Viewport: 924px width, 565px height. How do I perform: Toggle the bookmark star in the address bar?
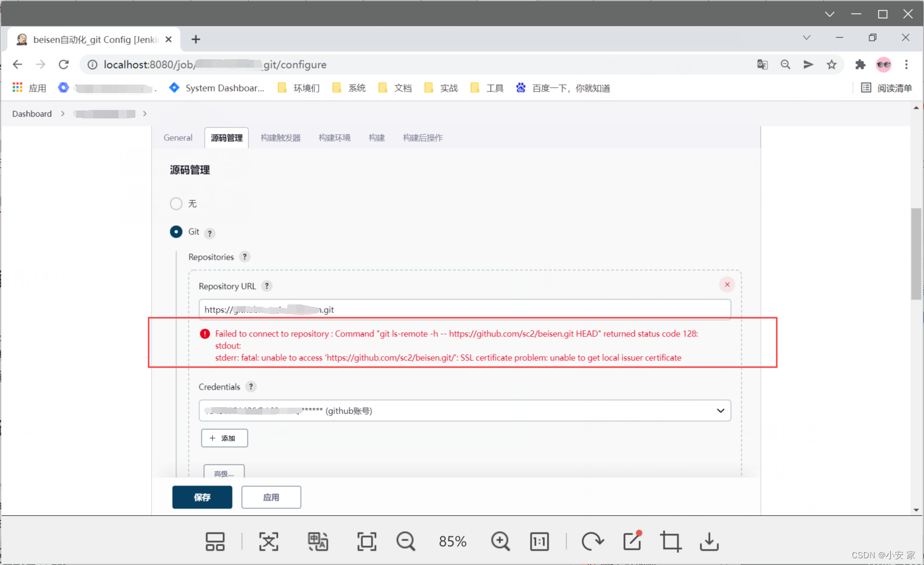click(x=831, y=64)
